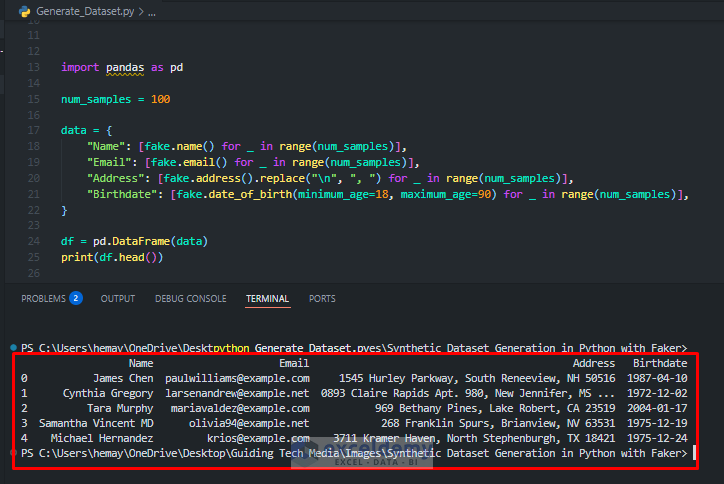Viewport: 724px width, 484px height.
Task: Select the TERMINAL tab
Action: click(267, 299)
